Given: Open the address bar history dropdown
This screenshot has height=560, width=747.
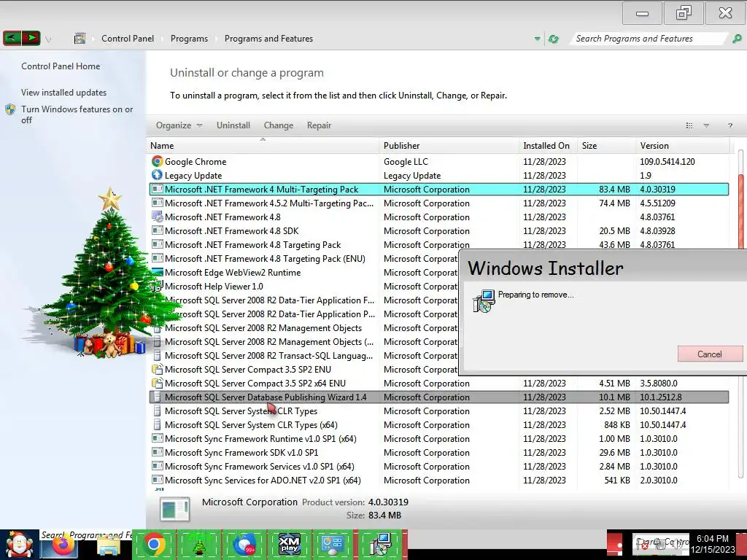Looking at the screenshot, I should tap(537, 39).
